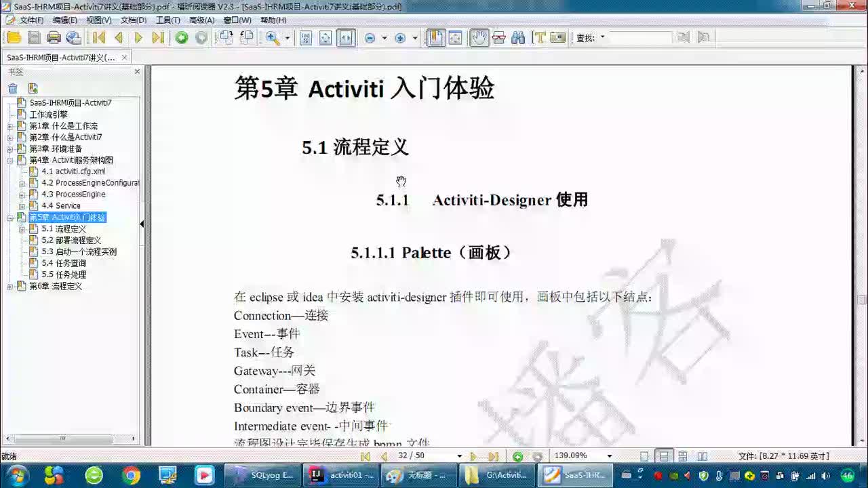Select bookmark 工作流引擎
This screenshot has height=488, width=868.
[48, 115]
